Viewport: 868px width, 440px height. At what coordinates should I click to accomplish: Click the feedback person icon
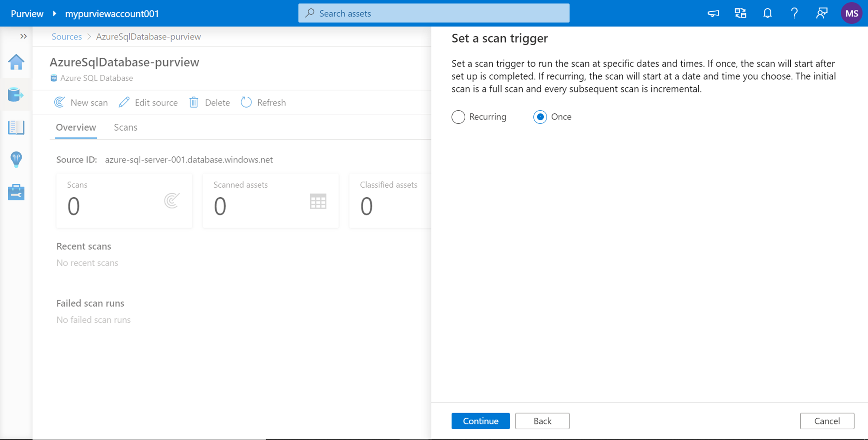pyautogui.click(x=822, y=13)
